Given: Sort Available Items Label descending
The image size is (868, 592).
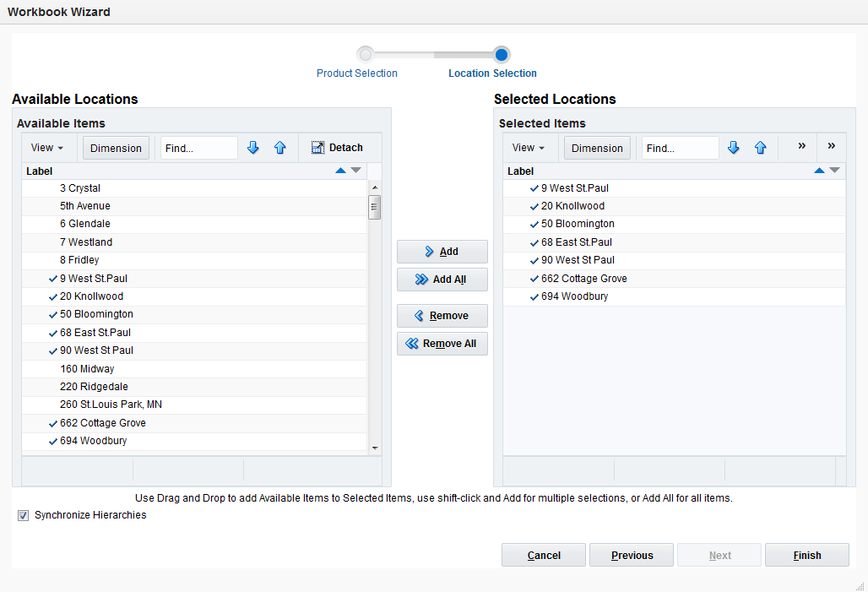Looking at the screenshot, I should click(x=356, y=171).
